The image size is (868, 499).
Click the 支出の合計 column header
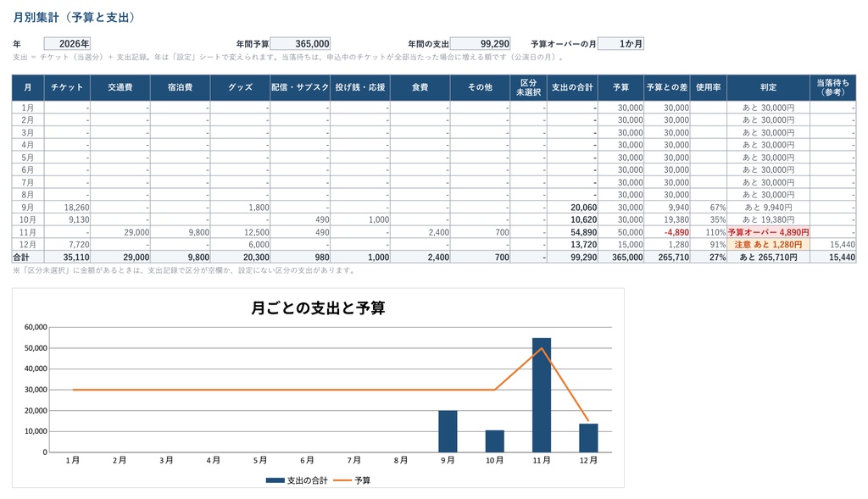572,87
